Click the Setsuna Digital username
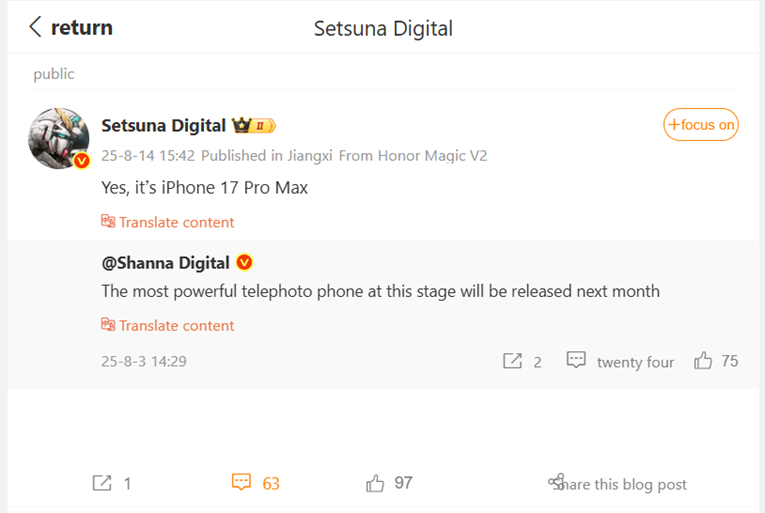 [163, 126]
